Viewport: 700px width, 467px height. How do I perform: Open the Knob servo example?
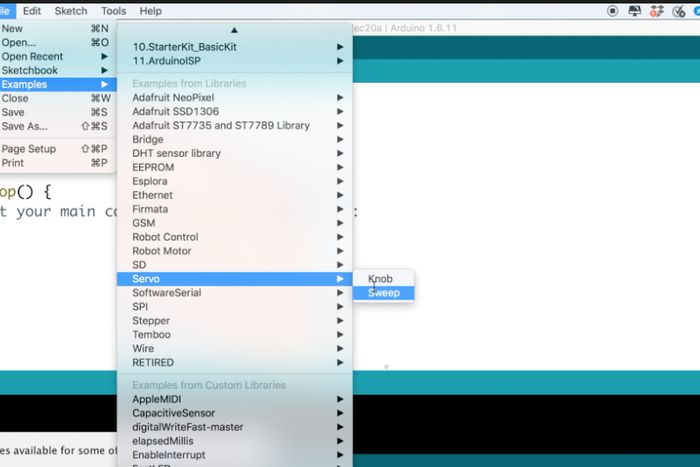point(380,279)
